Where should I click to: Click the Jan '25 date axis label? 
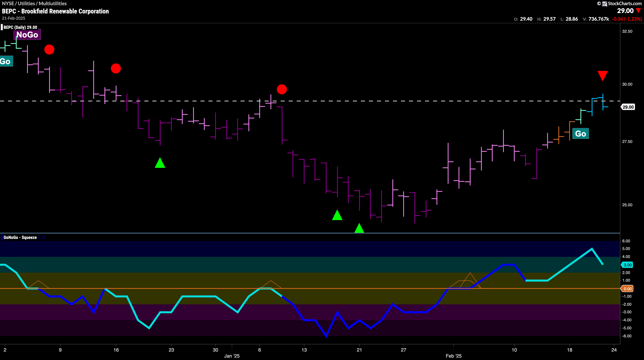point(232,356)
